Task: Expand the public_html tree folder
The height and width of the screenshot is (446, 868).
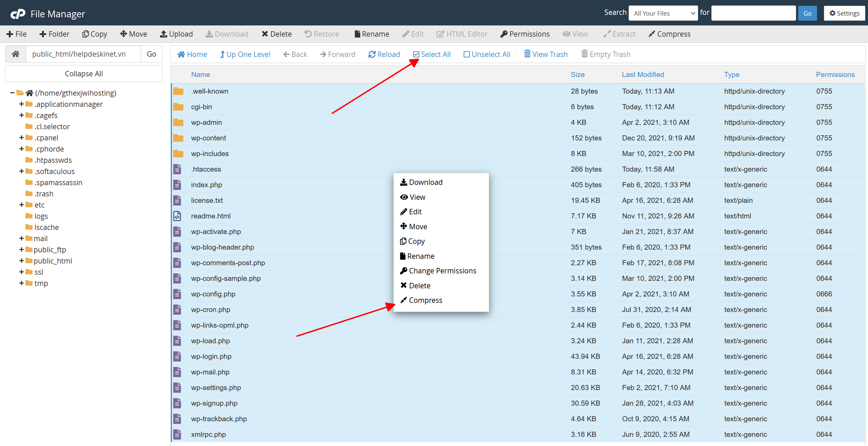Action: pos(21,261)
